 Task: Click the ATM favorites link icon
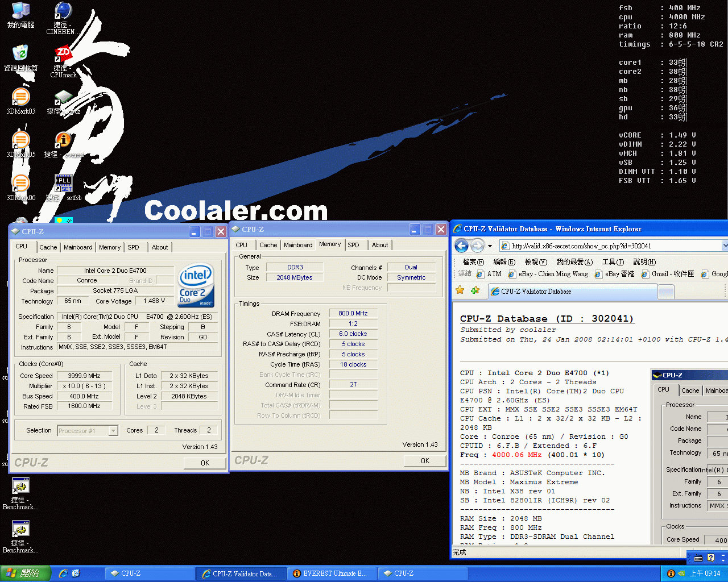tap(480, 274)
